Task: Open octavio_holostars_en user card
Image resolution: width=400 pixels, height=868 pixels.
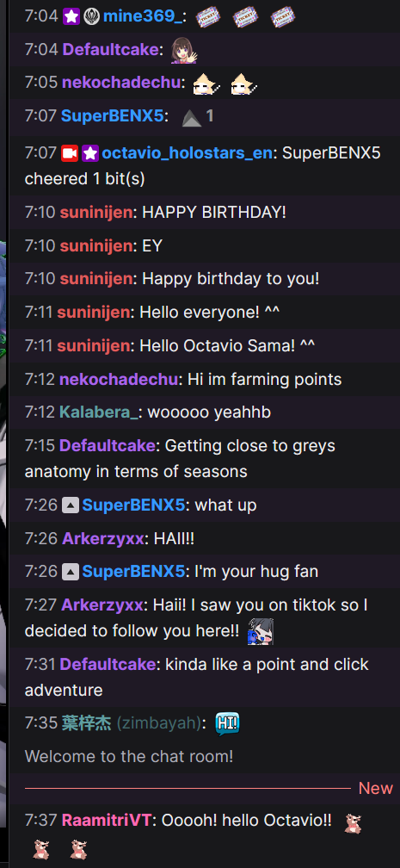Action: pos(187,152)
